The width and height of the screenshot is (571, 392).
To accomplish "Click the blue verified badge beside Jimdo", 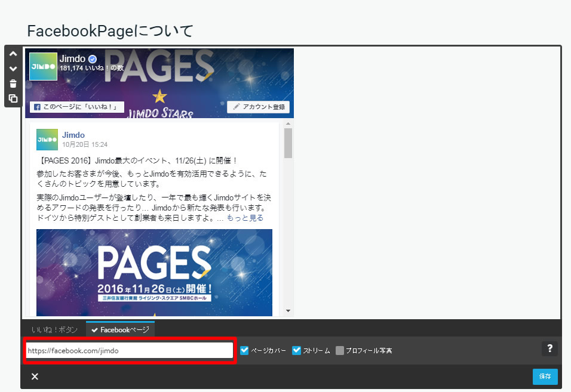I will coord(93,59).
